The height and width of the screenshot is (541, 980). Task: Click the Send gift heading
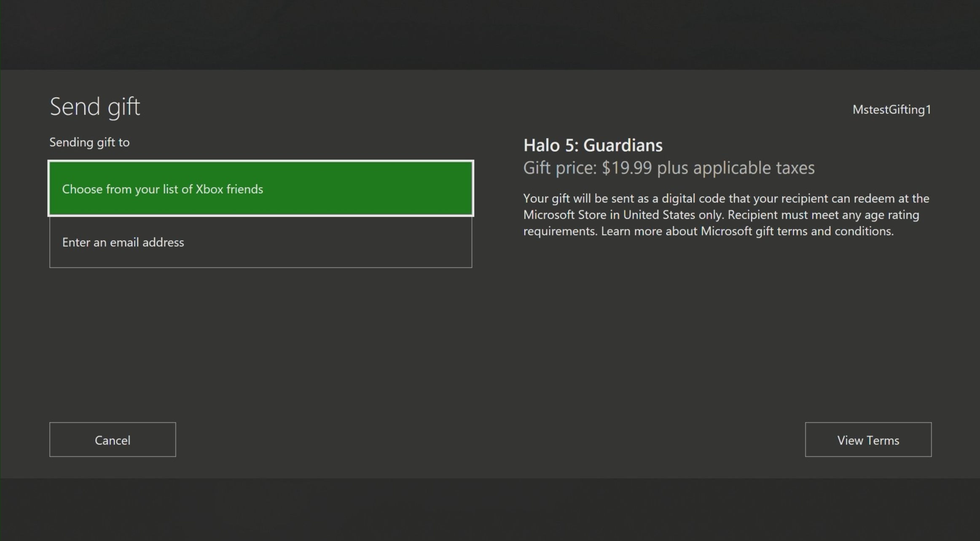pos(95,107)
